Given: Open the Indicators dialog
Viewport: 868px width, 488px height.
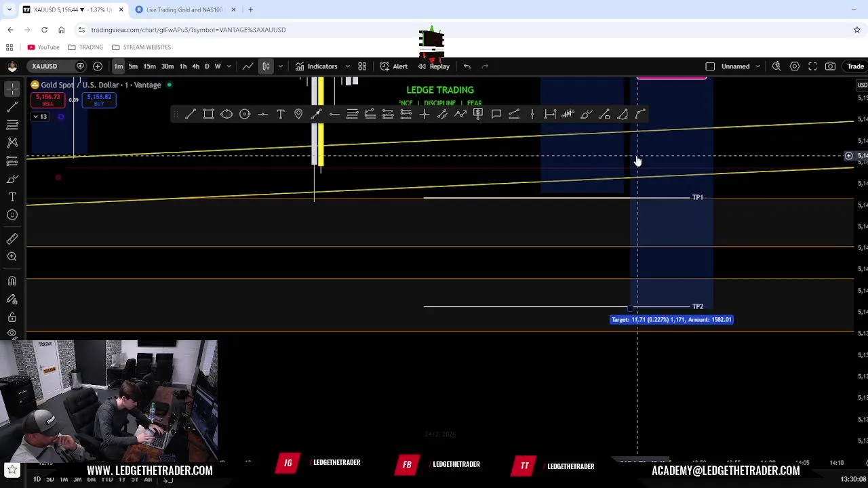Looking at the screenshot, I should click(316, 66).
